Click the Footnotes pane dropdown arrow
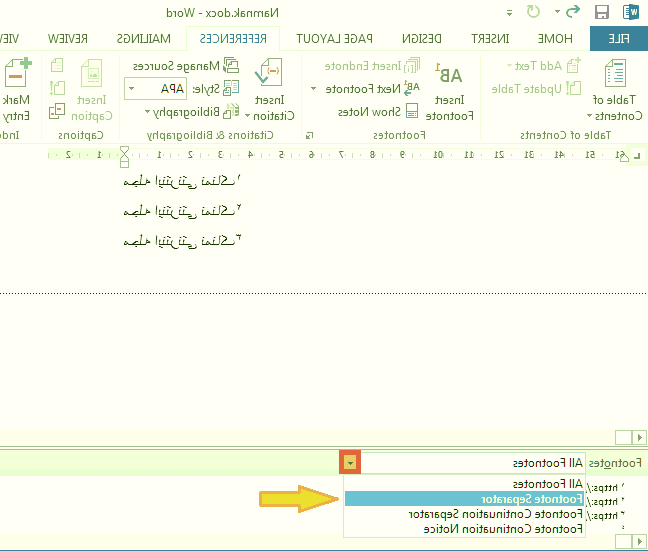 [350, 462]
